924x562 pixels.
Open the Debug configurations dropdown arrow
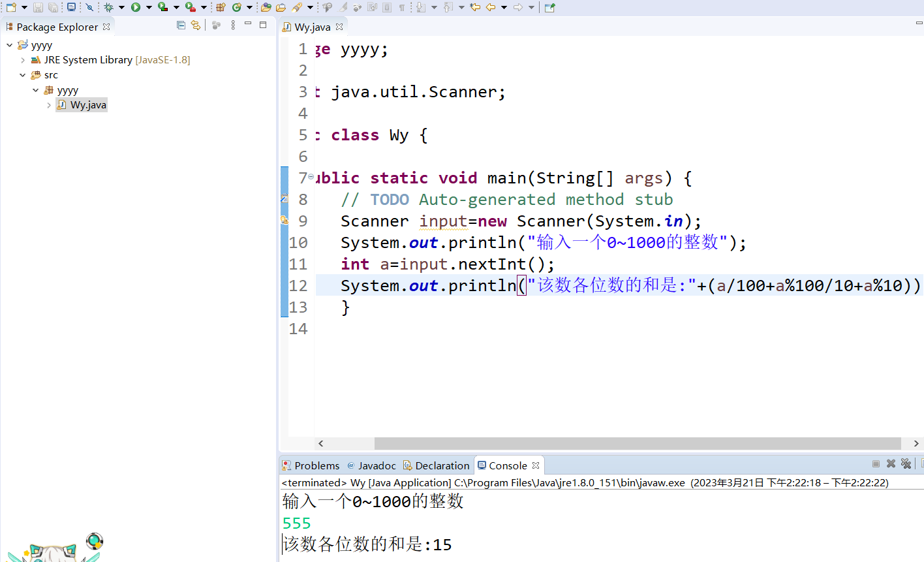[x=121, y=7]
